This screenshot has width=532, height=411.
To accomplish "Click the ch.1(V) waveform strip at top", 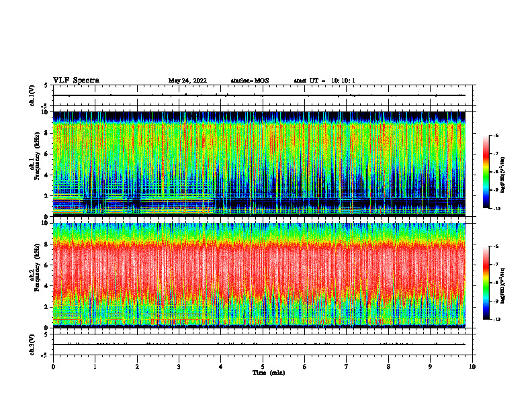I will tap(263, 95).
